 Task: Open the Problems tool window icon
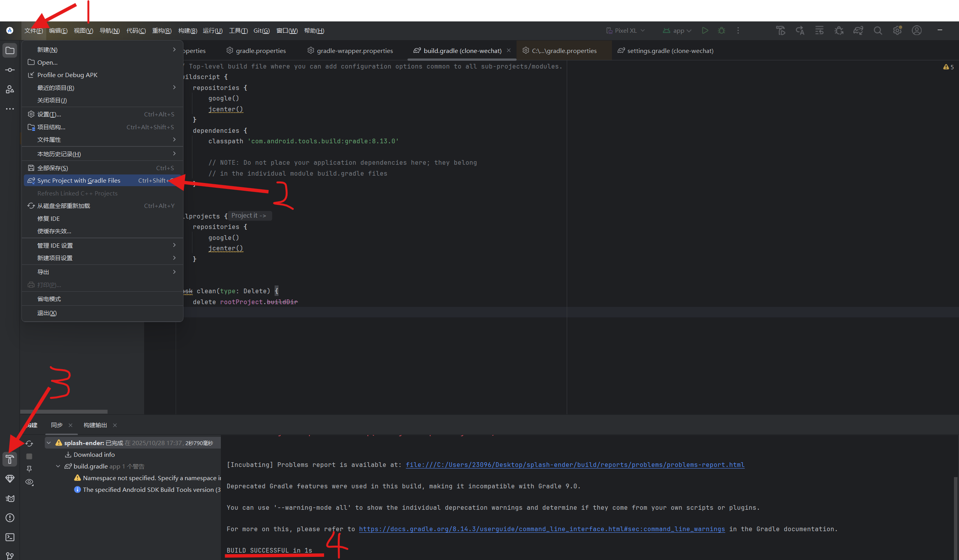coord(10,518)
